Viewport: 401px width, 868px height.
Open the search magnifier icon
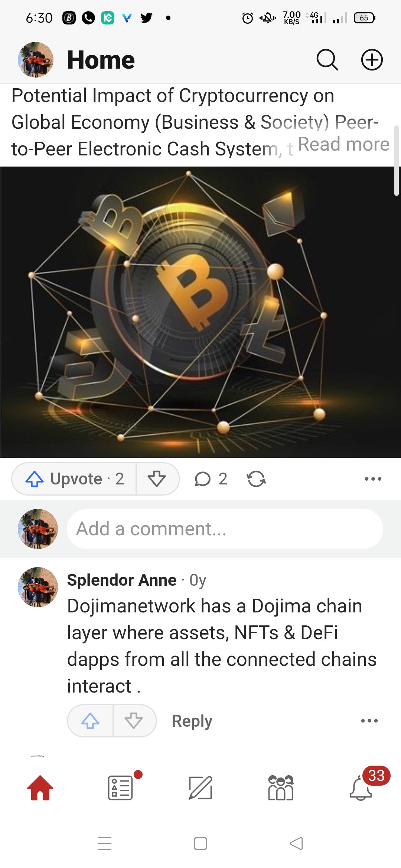click(x=327, y=60)
